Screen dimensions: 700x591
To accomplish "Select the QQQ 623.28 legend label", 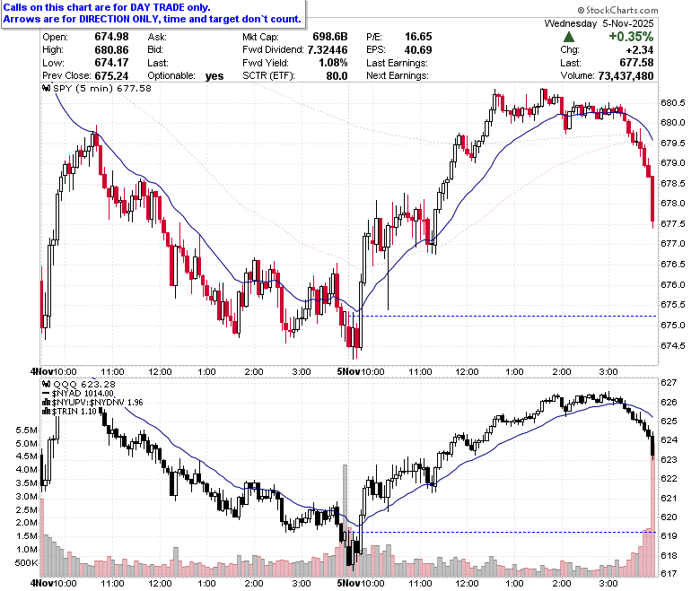I will pyautogui.click(x=84, y=384).
